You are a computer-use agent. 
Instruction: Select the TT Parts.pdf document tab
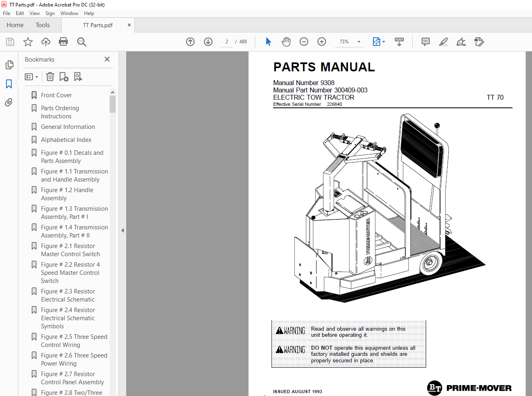[98, 25]
